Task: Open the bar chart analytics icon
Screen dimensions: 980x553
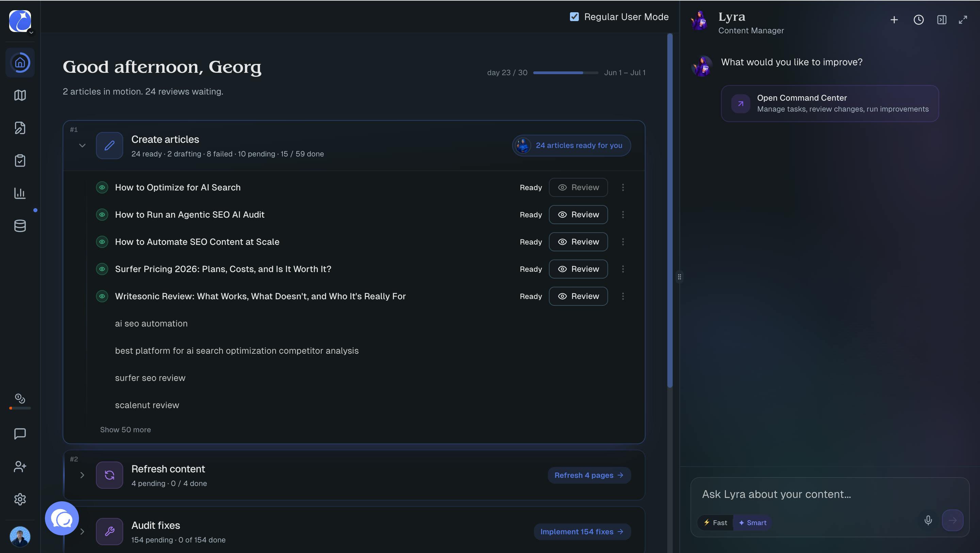Action: click(x=20, y=193)
